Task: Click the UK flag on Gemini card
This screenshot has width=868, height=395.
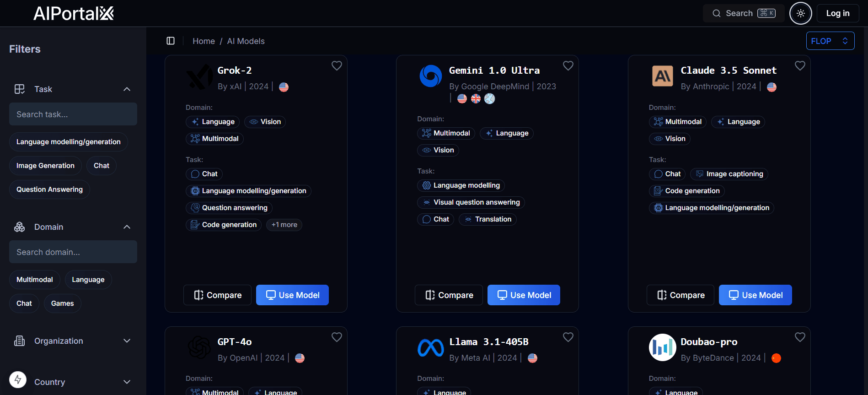Action: (x=476, y=98)
